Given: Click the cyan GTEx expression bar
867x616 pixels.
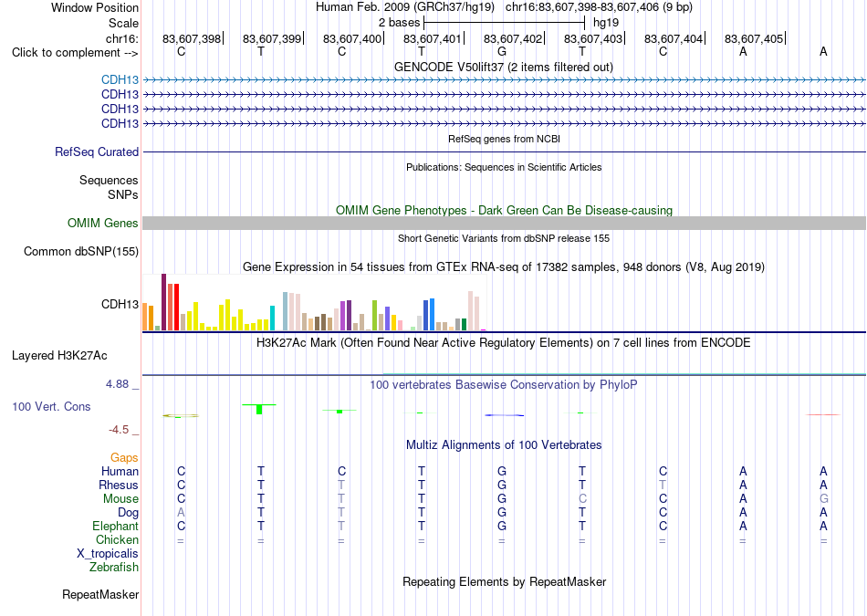Looking at the screenshot, I should [272, 318].
